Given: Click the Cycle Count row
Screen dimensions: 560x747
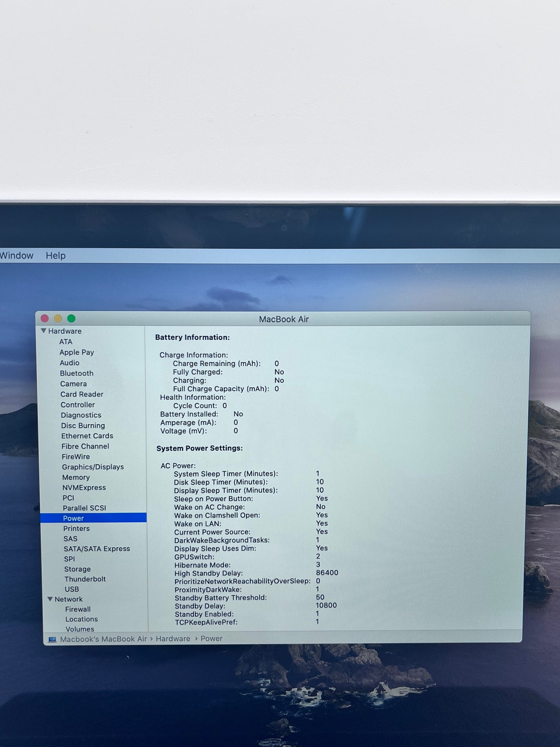Looking at the screenshot, I should coord(200,405).
